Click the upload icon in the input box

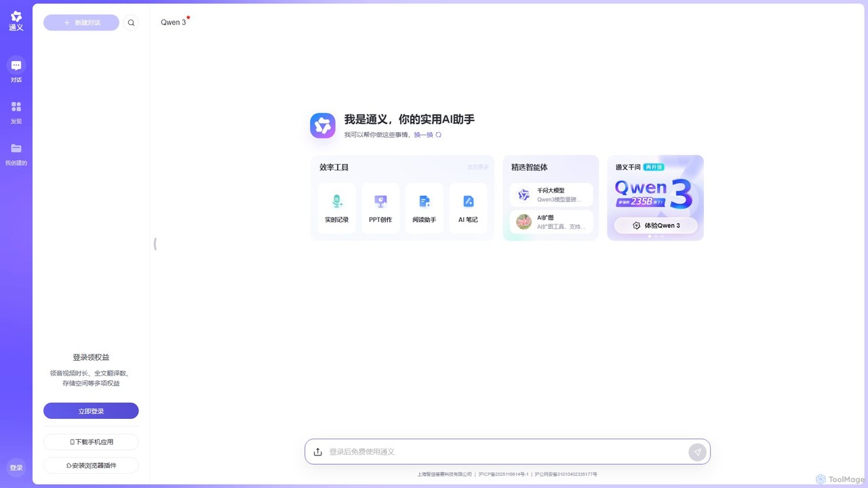[317, 452]
